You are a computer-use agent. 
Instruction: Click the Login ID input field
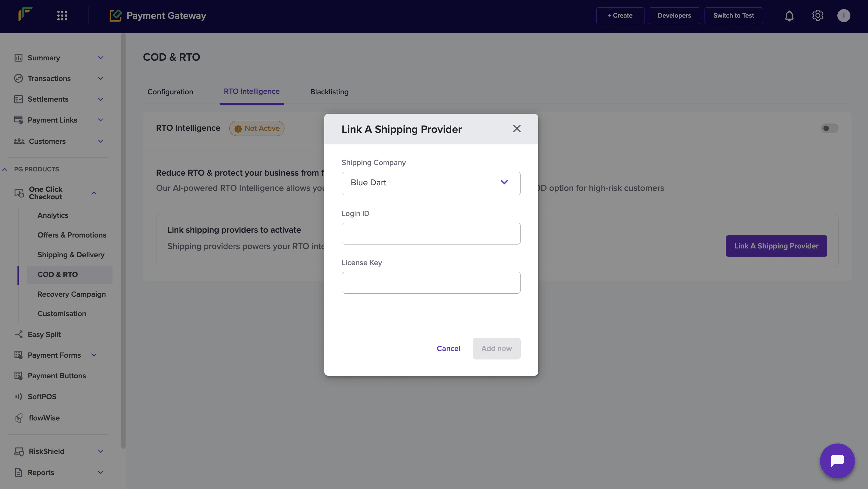coord(431,234)
